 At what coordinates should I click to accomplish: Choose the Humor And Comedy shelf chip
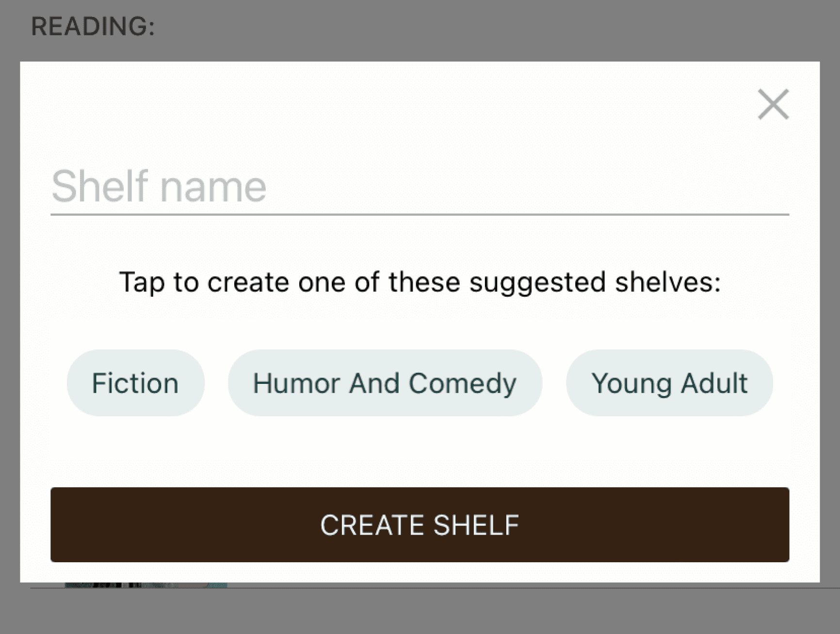point(385,383)
